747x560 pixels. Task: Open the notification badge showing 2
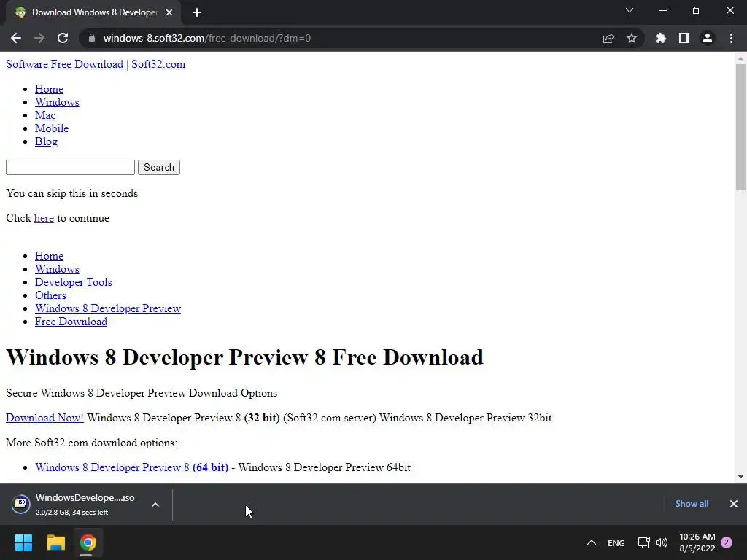click(x=727, y=542)
